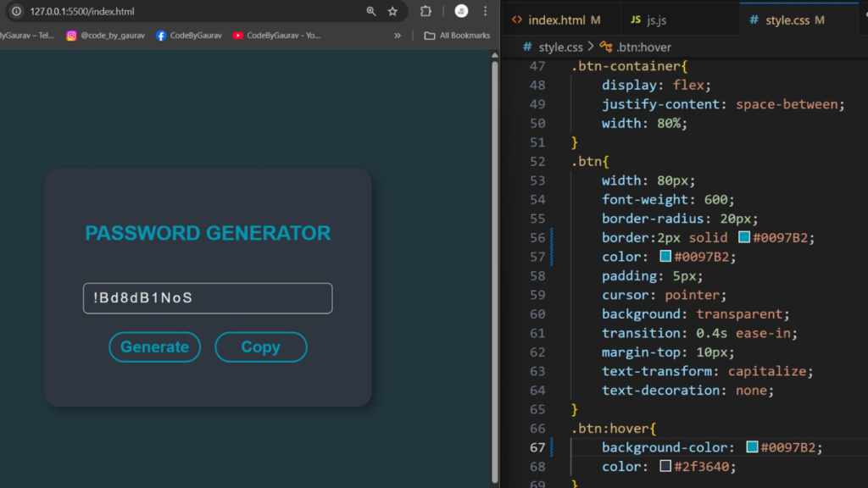The width and height of the screenshot is (868, 488).
Task: Click the Chrome profile avatar
Action: [x=459, y=12]
